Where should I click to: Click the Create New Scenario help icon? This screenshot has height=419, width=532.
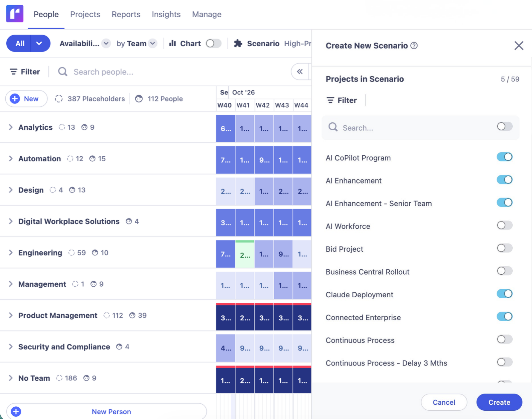click(x=414, y=46)
